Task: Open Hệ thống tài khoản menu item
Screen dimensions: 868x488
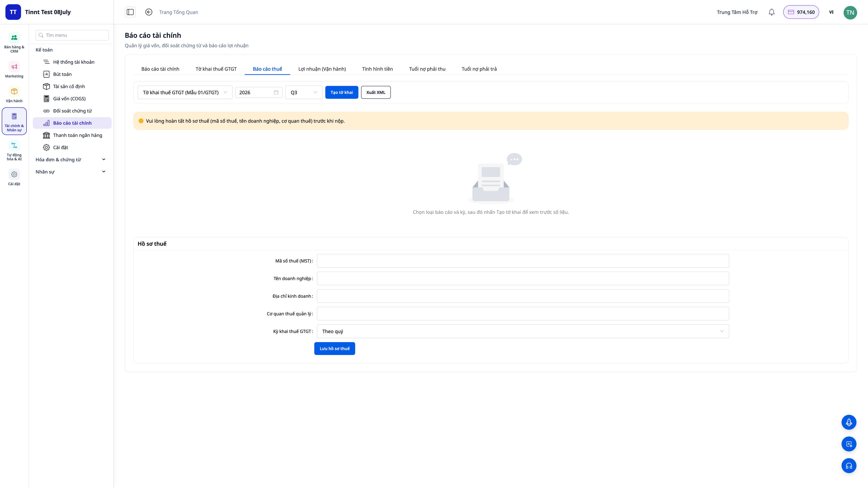Action: (72, 62)
